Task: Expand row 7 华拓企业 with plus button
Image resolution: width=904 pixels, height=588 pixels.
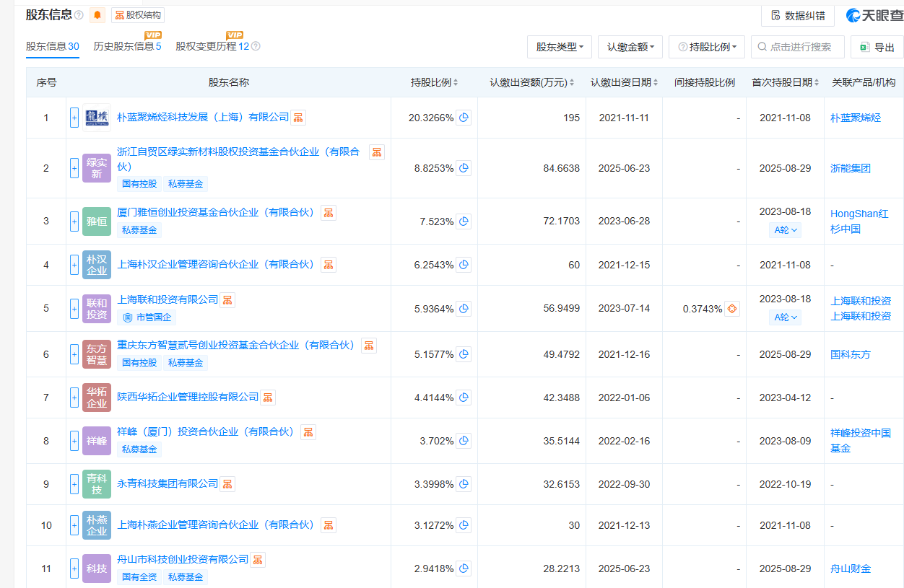Action: pos(74,398)
